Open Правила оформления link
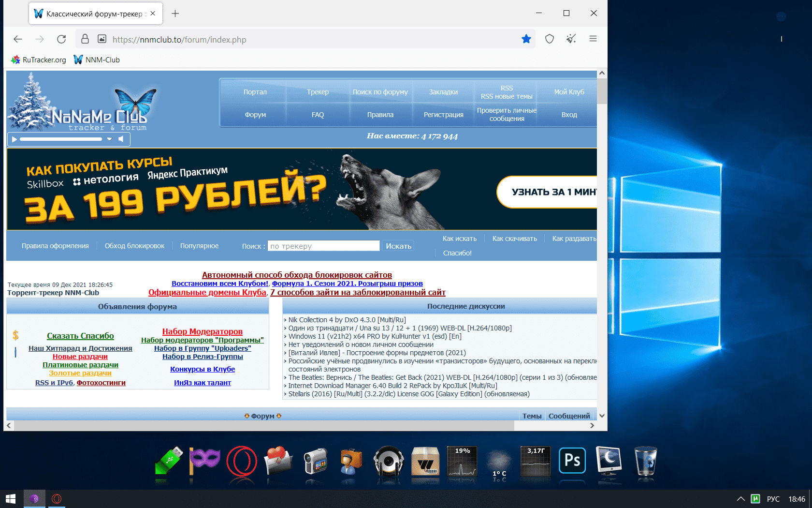 55,246
